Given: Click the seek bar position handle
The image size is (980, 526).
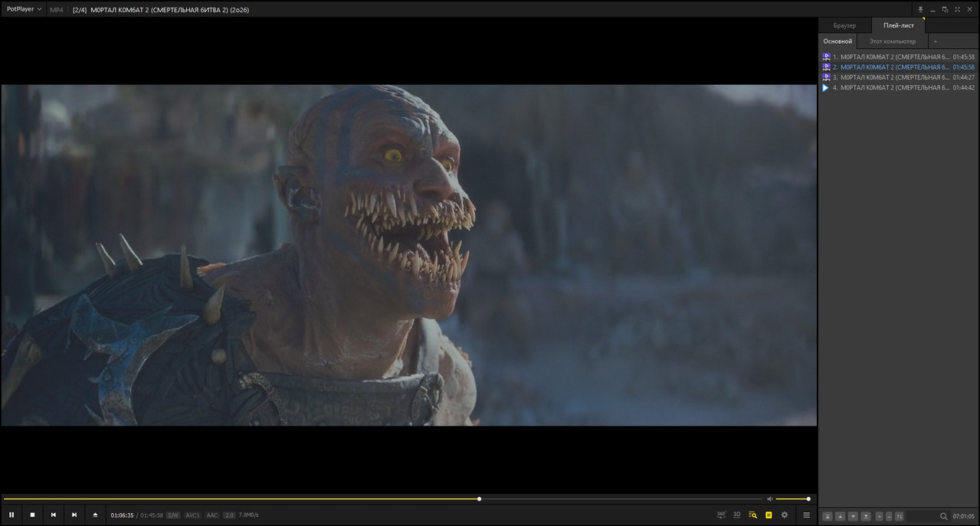Looking at the screenshot, I should (x=479, y=499).
